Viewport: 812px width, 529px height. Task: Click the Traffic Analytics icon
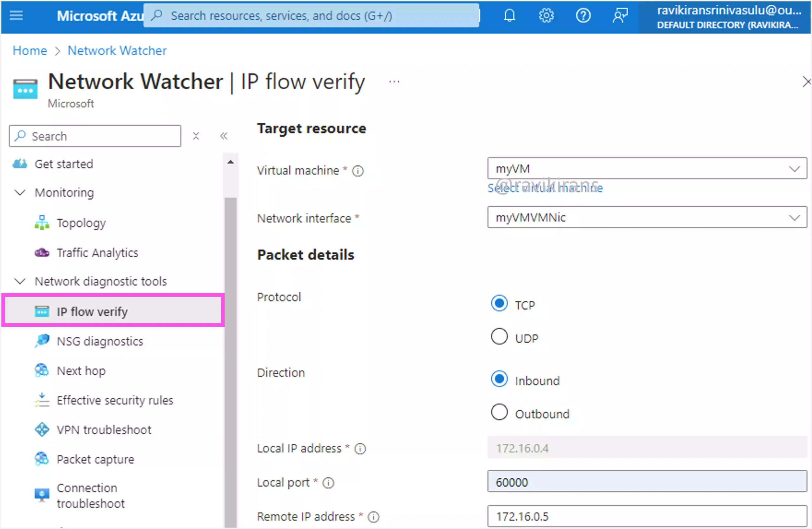pos(42,253)
